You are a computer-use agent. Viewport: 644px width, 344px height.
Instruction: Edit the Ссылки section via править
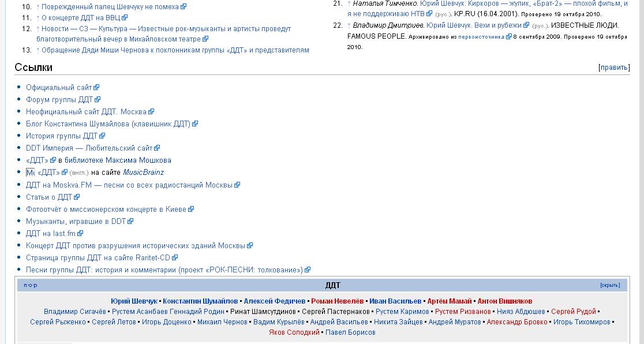coord(614,68)
